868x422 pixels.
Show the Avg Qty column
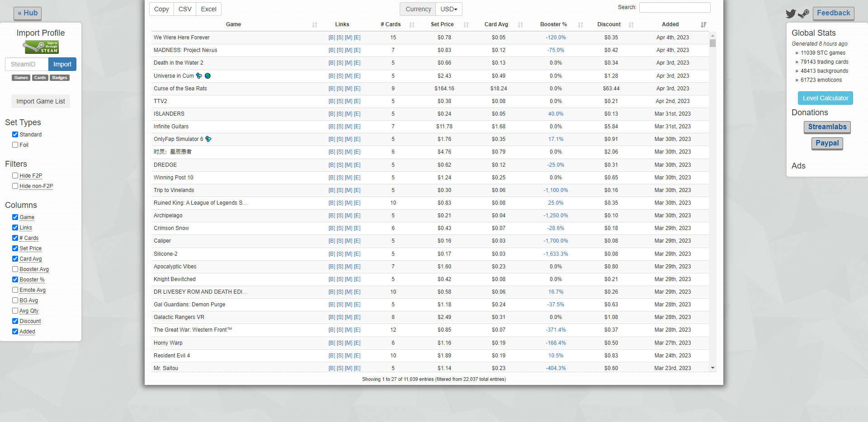(x=15, y=310)
